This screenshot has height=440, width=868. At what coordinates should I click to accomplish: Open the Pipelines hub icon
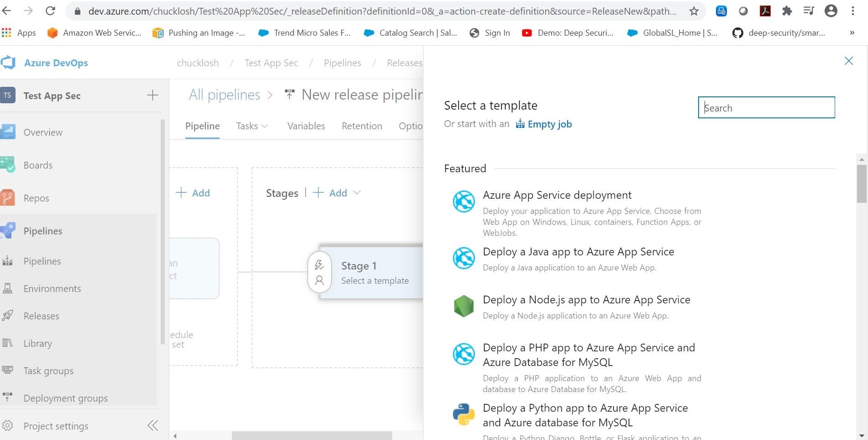(8, 231)
